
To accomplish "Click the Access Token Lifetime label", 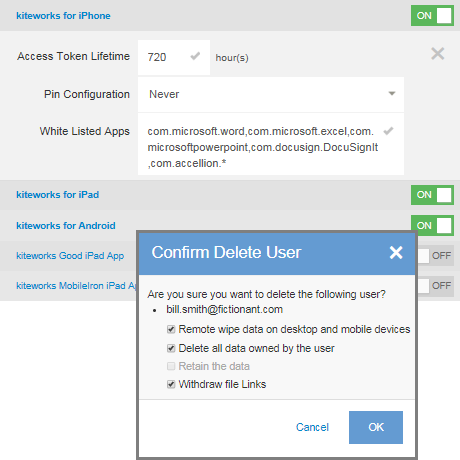I will tap(73, 56).
